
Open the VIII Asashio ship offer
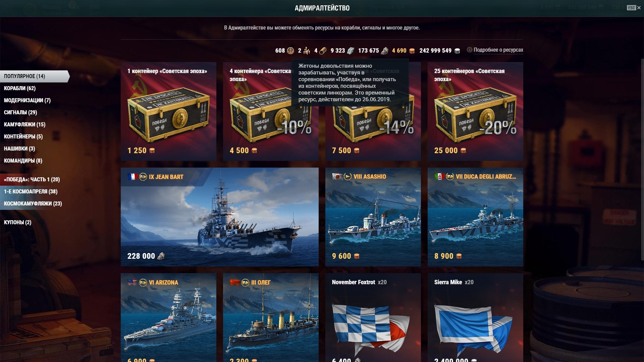click(x=373, y=217)
